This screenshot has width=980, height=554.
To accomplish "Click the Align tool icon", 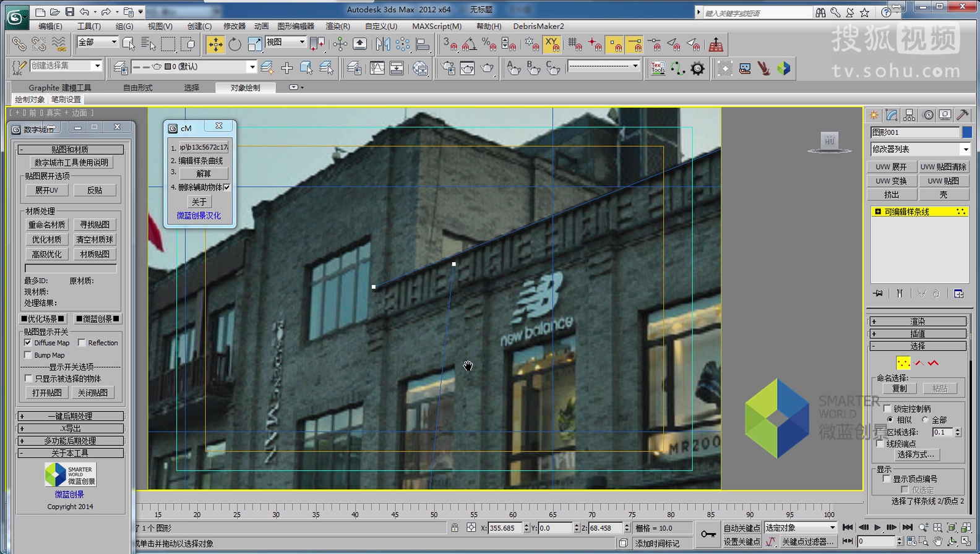I will click(423, 44).
